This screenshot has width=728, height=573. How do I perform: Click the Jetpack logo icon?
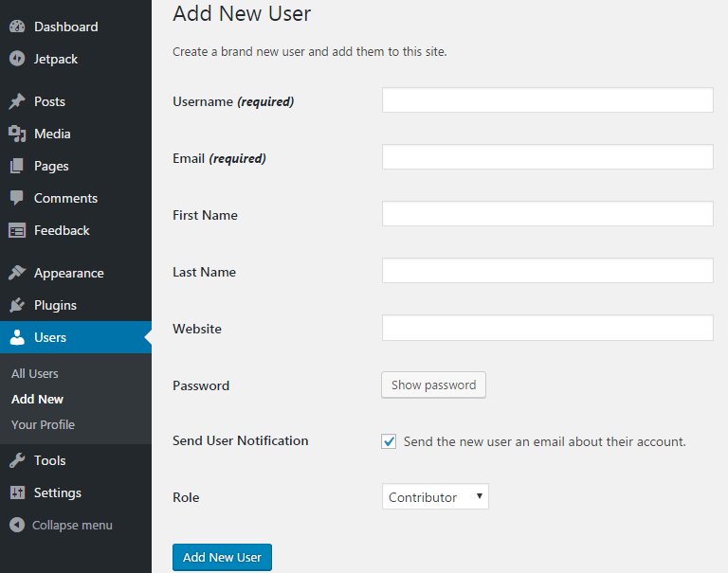pyautogui.click(x=17, y=59)
